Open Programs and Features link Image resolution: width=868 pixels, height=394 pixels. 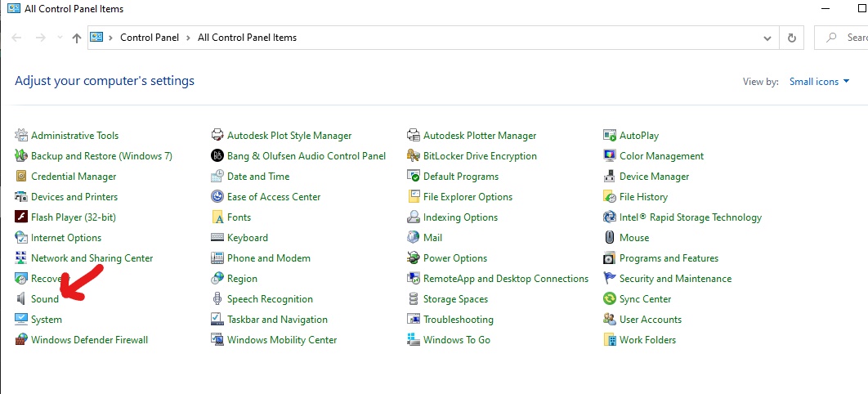point(669,258)
